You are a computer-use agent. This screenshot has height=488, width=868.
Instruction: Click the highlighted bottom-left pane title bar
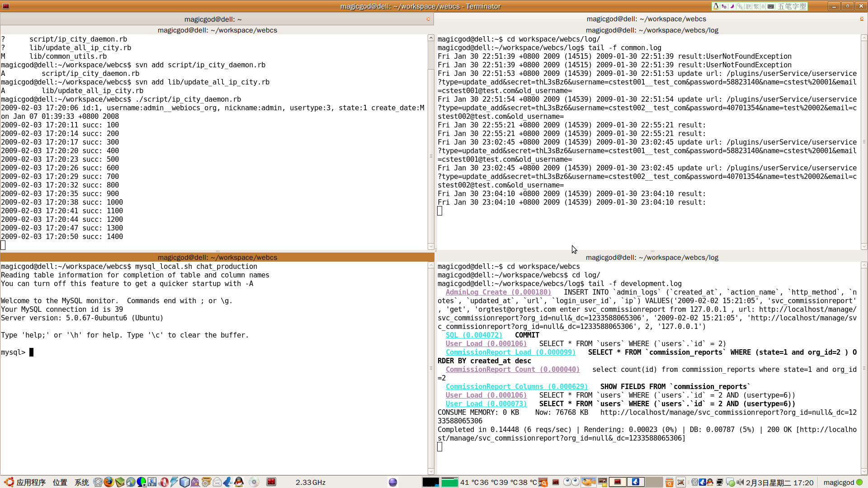[x=217, y=258]
